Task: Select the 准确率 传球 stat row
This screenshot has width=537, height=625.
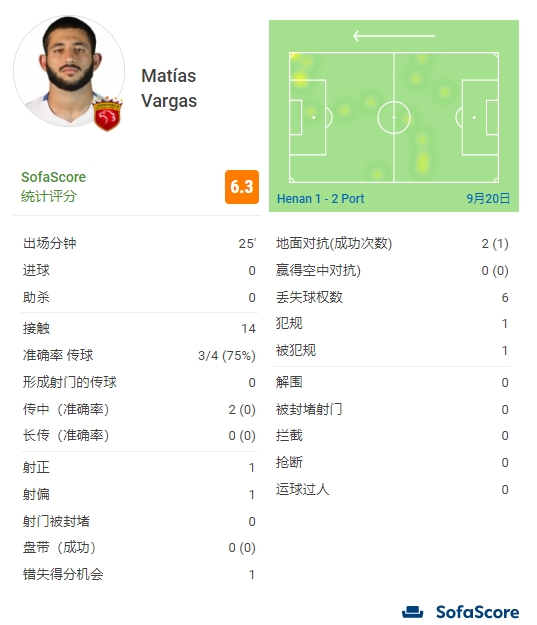Action: pos(139,355)
